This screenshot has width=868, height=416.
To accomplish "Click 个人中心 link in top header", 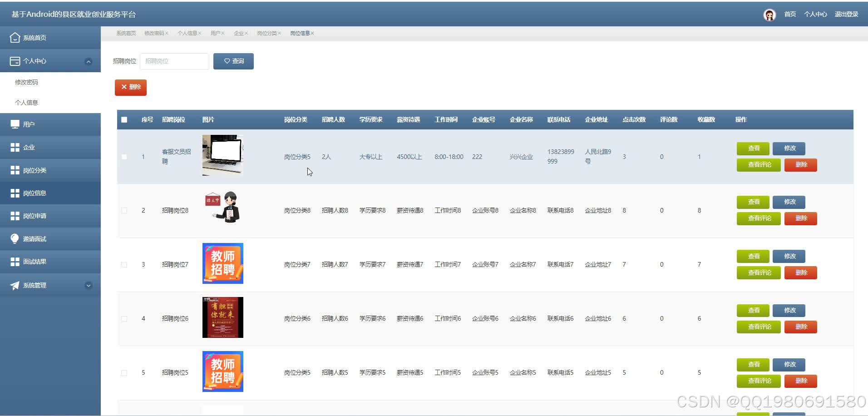I will (815, 15).
